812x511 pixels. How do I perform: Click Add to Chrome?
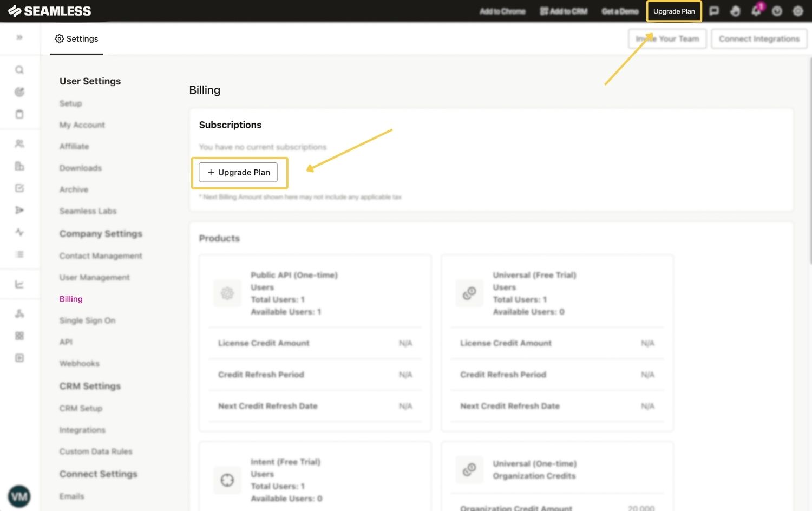502,11
